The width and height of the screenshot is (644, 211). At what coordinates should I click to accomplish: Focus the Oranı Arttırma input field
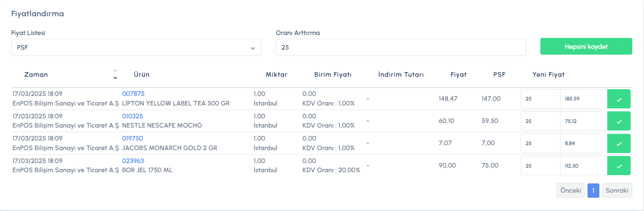(400, 48)
